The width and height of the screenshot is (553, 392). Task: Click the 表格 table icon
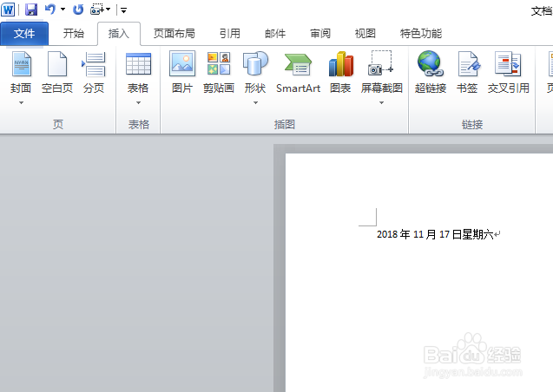(x=138, y=64)
